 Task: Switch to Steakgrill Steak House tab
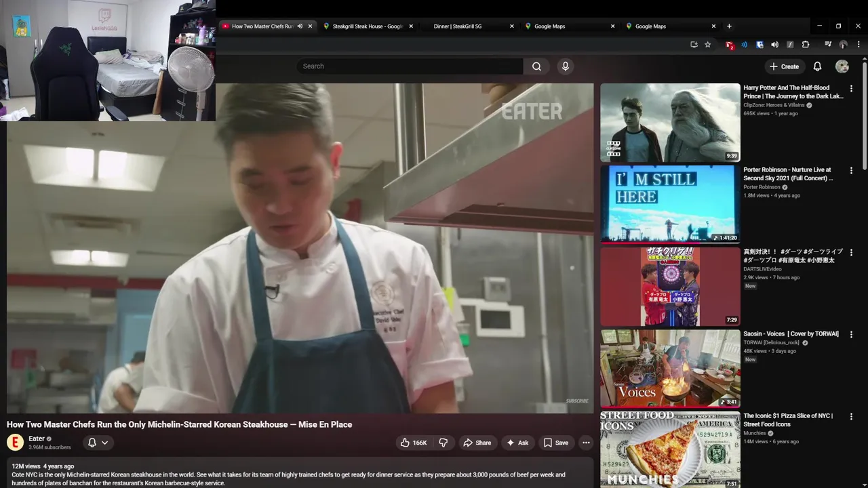point(368,26)
